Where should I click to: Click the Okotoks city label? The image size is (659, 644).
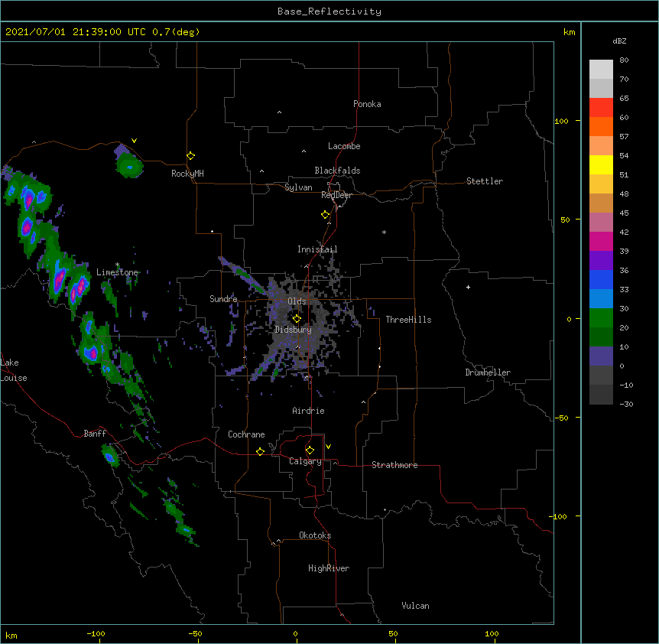point(315,535)
